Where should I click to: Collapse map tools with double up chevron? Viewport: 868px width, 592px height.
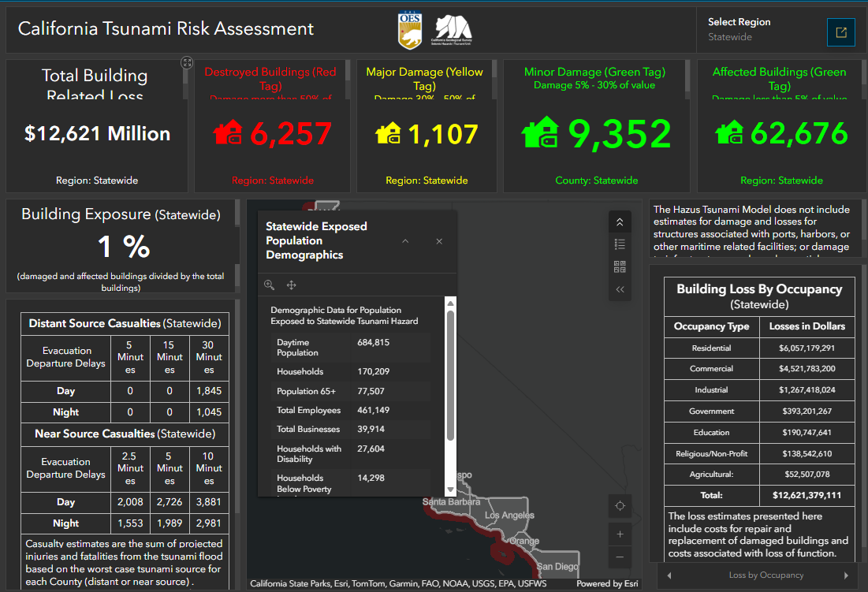620,222
